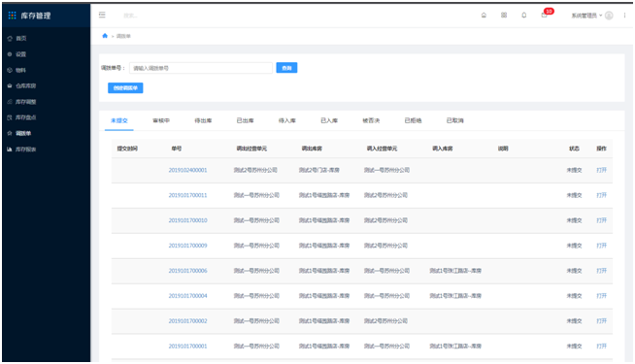
Task: Switch to the 已出库 tab
Action: 245,120
